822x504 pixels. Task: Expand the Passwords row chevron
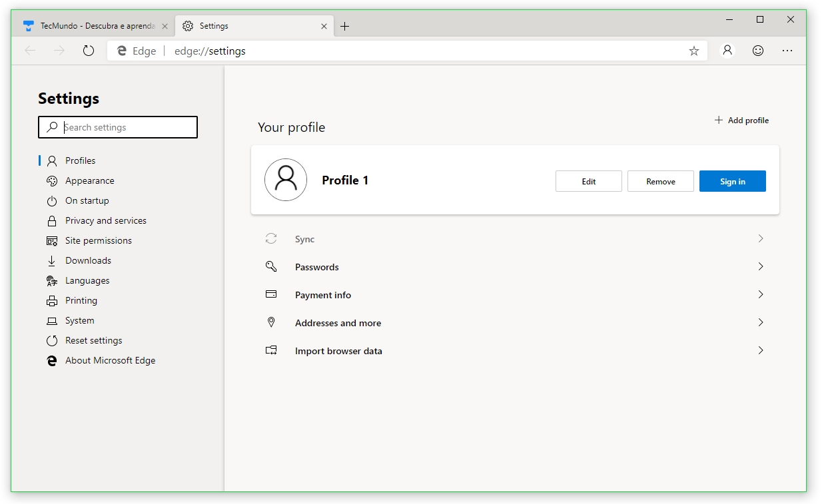click(761, 266)
